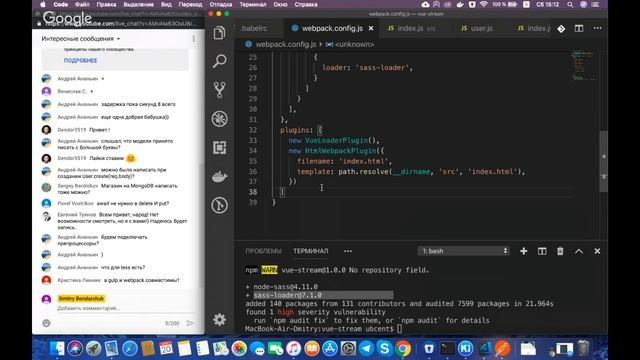Image resolution: width=640 pixels, height=360 pixels.
Task: Expand the Интересные сообщения chat filter dropdown
Action: click(x=81, y=39)
